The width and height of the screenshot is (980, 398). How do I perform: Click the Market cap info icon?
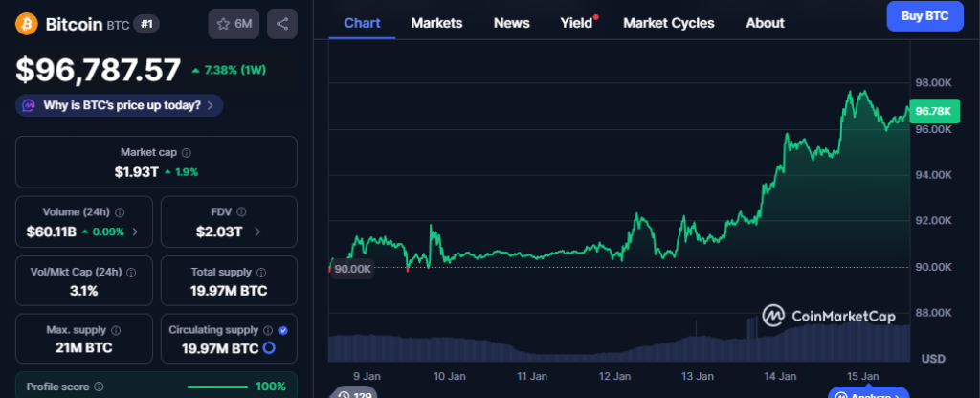pyautogui.click(x=186, y=153)
